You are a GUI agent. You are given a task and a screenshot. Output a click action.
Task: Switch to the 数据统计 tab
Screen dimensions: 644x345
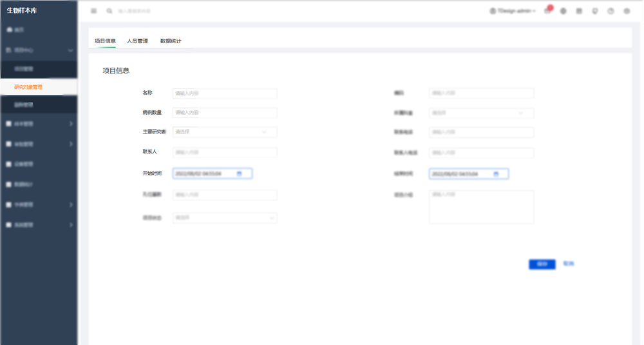pyautogui.click(x=171, y=41)
